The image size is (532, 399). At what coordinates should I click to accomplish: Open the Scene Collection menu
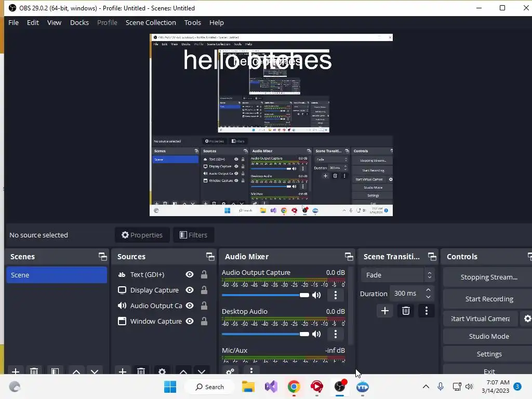tap(151, 22)
